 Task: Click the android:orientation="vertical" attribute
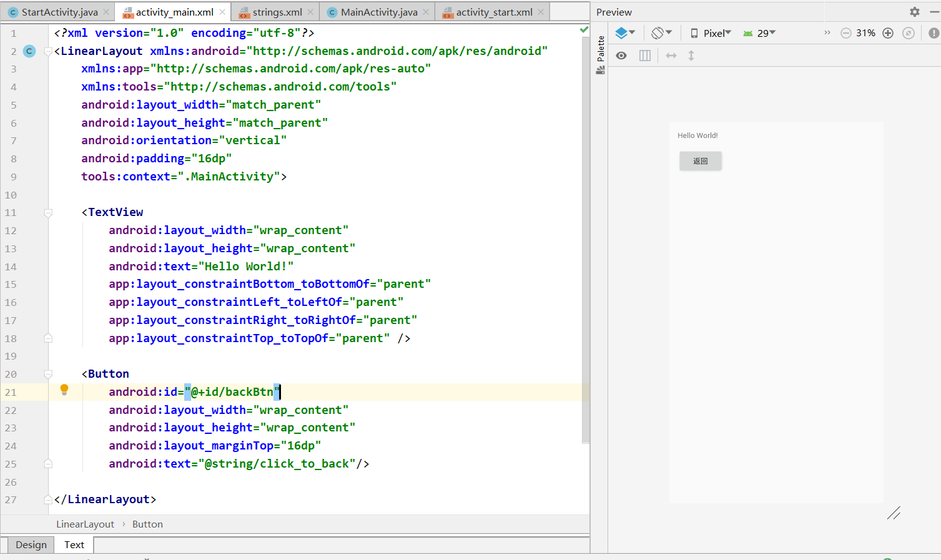tap(184, 140)
